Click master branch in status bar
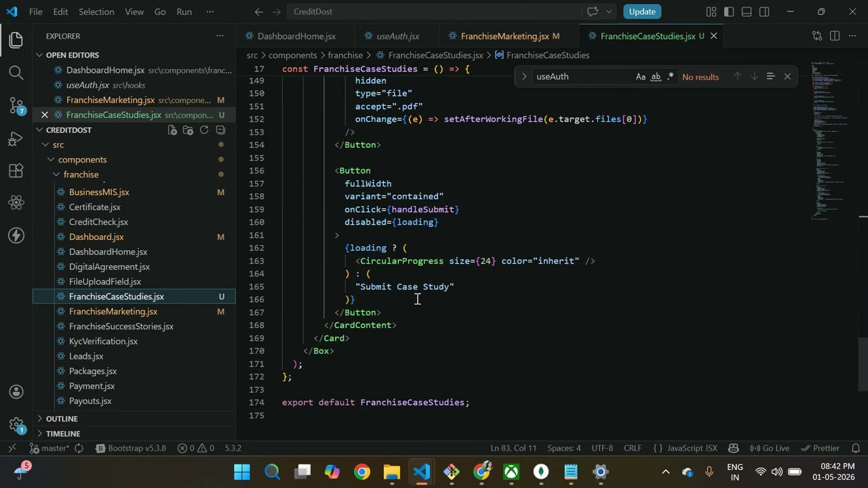 pyautogui.click(x=50, y=448)
